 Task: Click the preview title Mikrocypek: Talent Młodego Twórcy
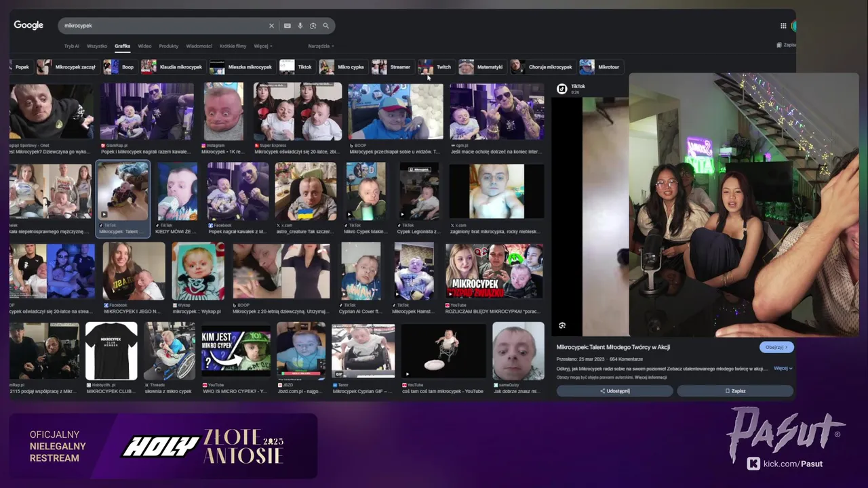pos(613,347)
